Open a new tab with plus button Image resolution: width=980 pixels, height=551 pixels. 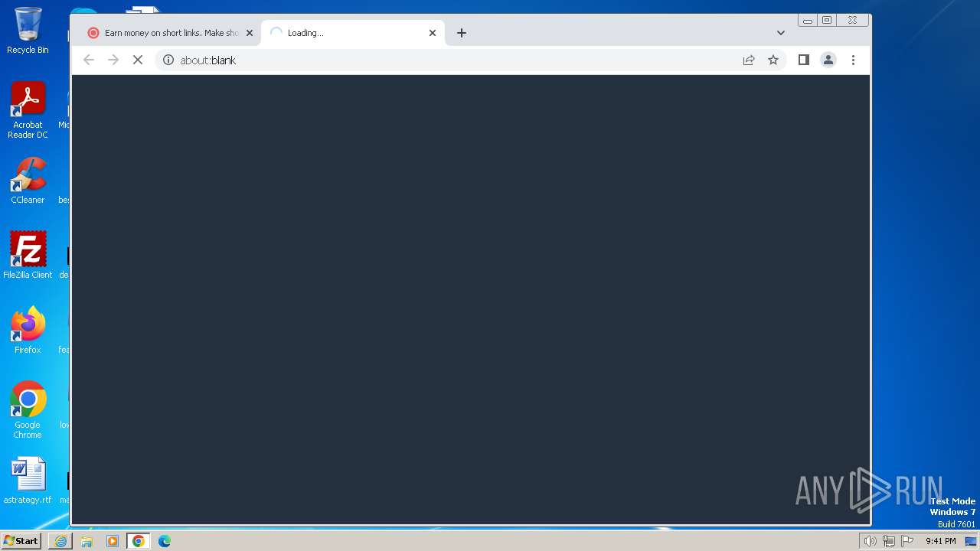coord(462,33)
